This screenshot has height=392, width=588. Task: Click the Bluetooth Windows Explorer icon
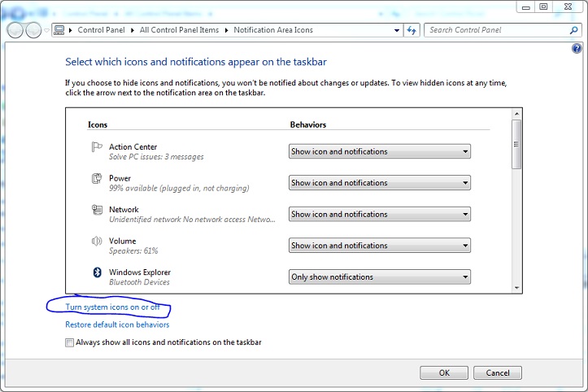coord(97,272)
